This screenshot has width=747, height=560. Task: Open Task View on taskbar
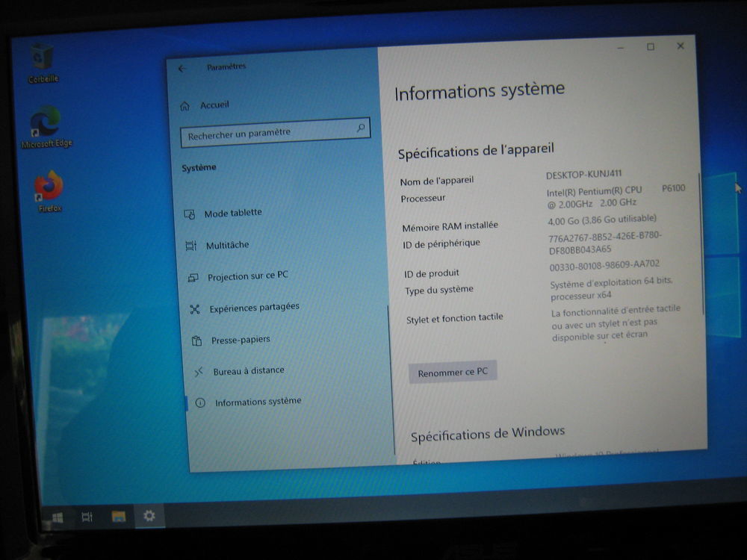coord(87,517)
